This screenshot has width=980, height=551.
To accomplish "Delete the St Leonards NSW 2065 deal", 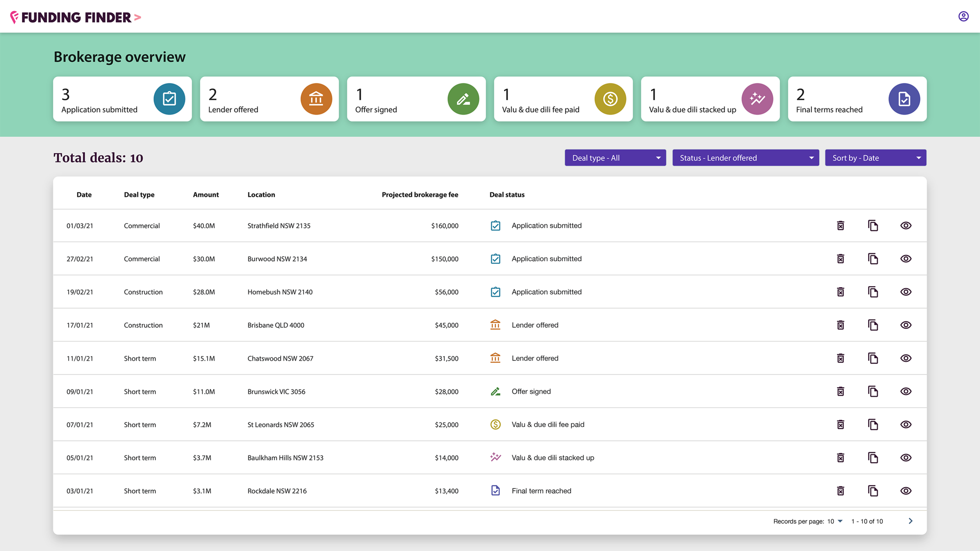I will point(840,424).
